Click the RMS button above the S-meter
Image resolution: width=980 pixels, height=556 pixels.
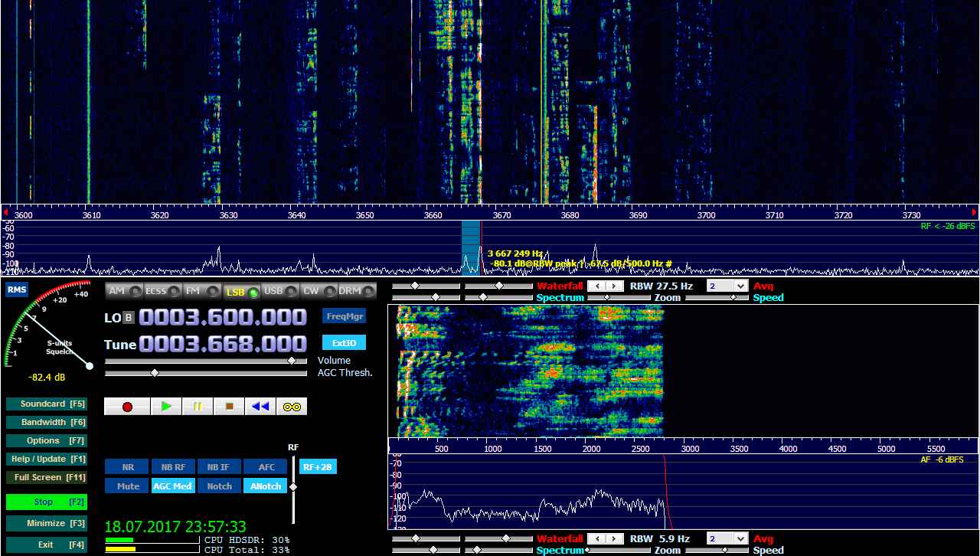tap(16, 289)
